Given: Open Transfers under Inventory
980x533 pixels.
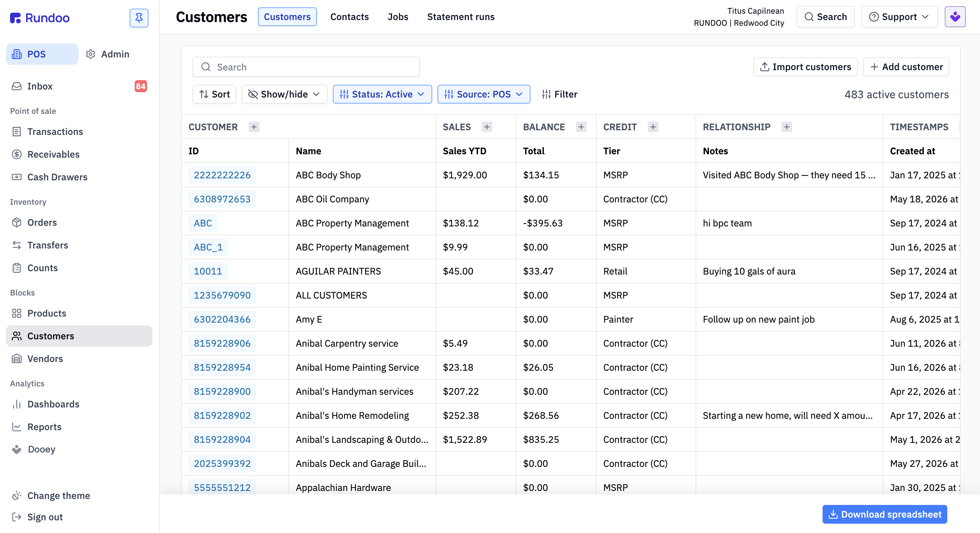Looking at the screenshot, I should (79, 245).
